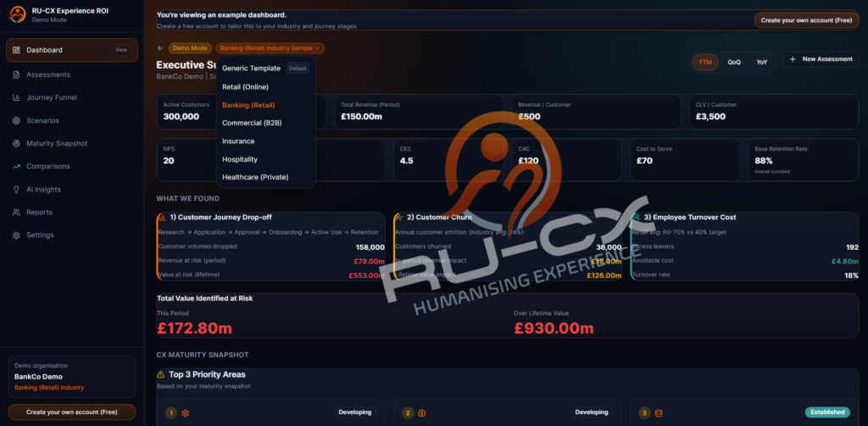
Task: Click top banner Create your own account button
Action: (x=805, y=20)
